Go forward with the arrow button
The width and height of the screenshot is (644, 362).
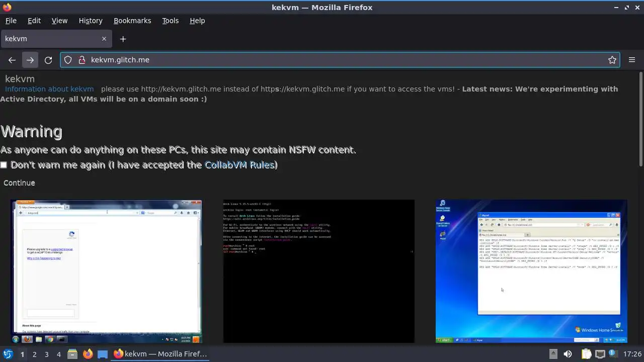point(30,60)
